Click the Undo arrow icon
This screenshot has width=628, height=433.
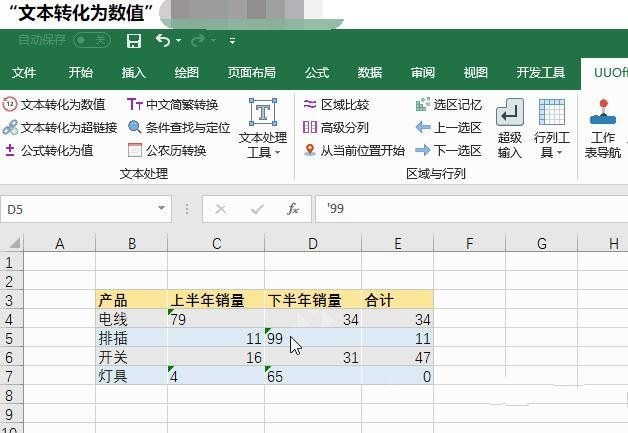click(x=163, y=41)
